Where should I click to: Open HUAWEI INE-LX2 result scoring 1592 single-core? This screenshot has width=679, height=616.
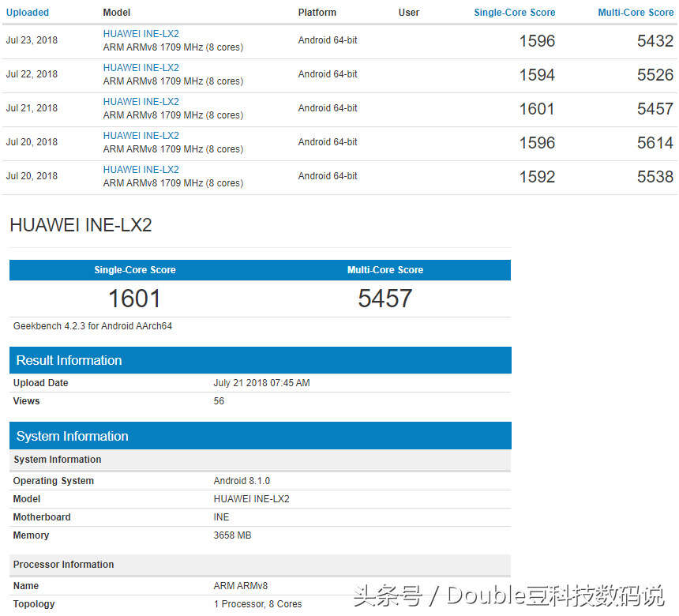click(x=141, y=169)
